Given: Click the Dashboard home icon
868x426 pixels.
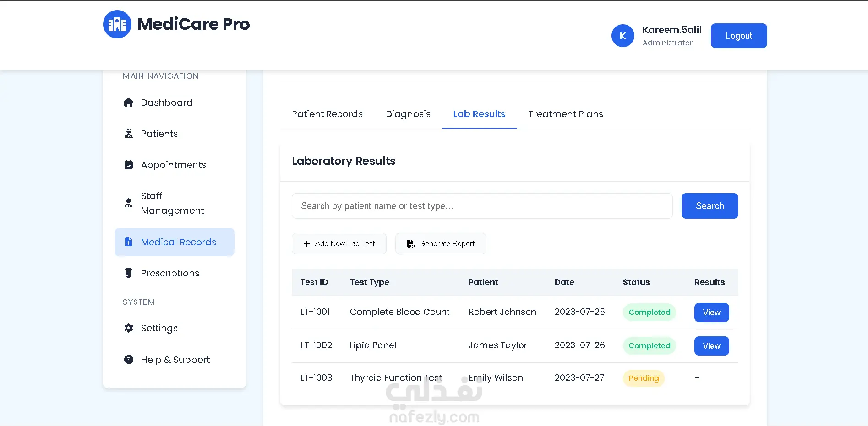Looking at the screenshot, I should click(129, 102).
